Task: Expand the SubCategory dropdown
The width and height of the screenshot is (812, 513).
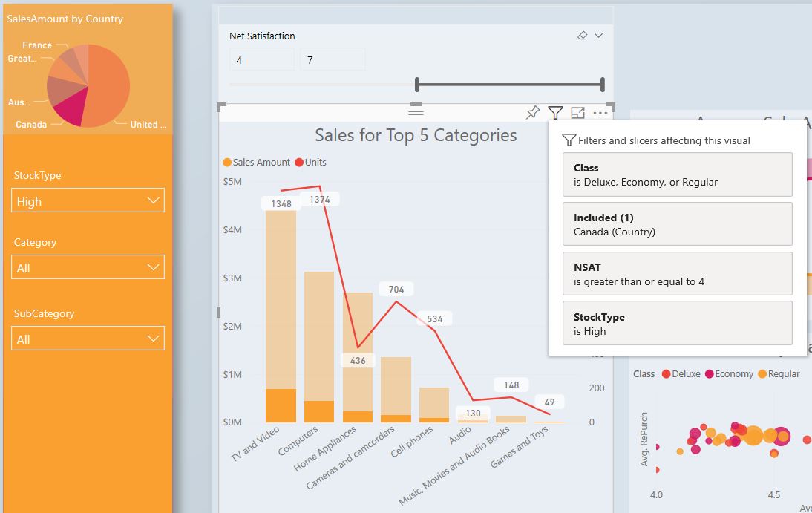Action: click(x=88, y=339)
